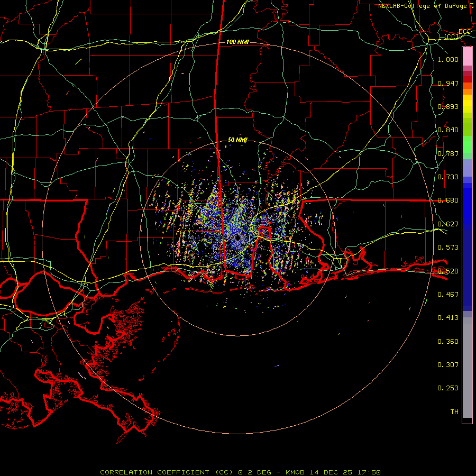This screenshot has width=476, height=476.
Task: Click the 100 NMI range ring label
Action: click(237, 42)
